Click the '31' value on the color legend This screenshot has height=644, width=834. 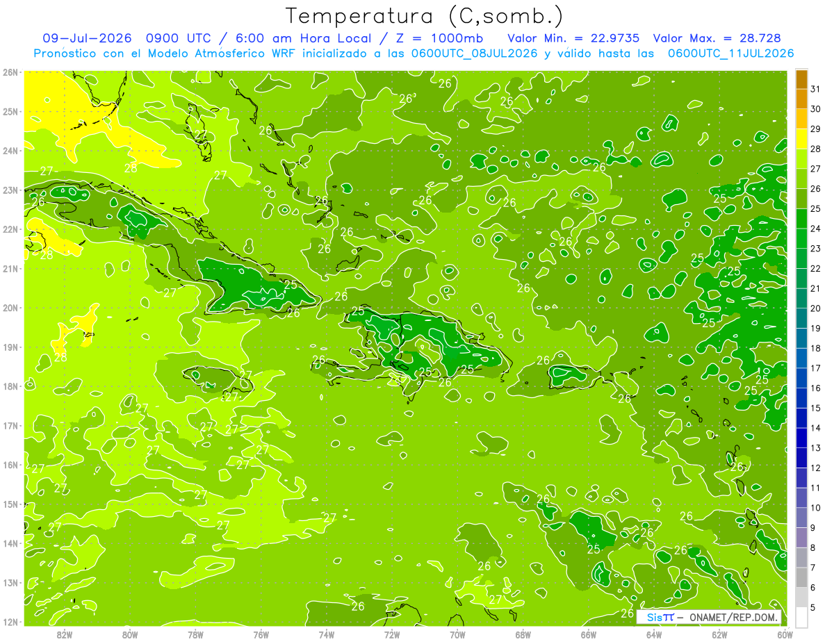(815, 89)
